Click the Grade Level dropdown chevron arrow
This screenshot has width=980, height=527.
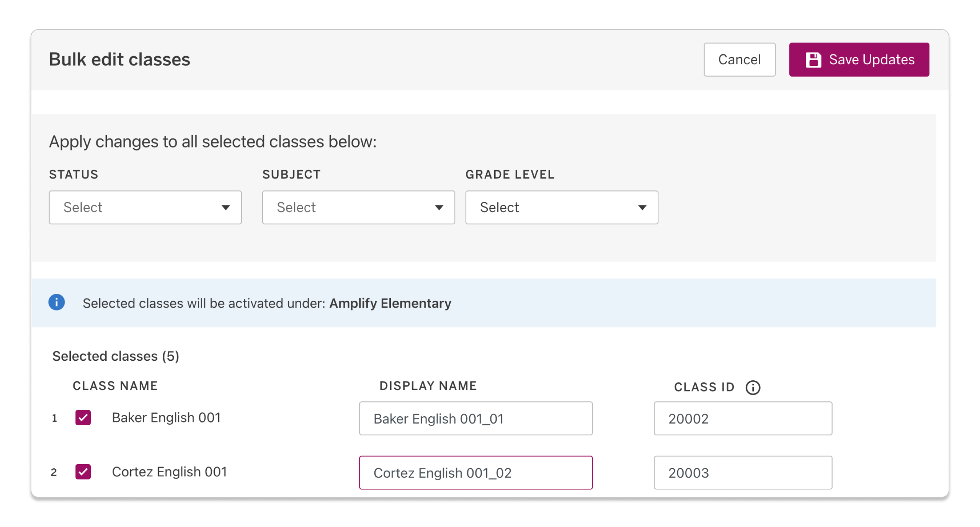point(642,207)
